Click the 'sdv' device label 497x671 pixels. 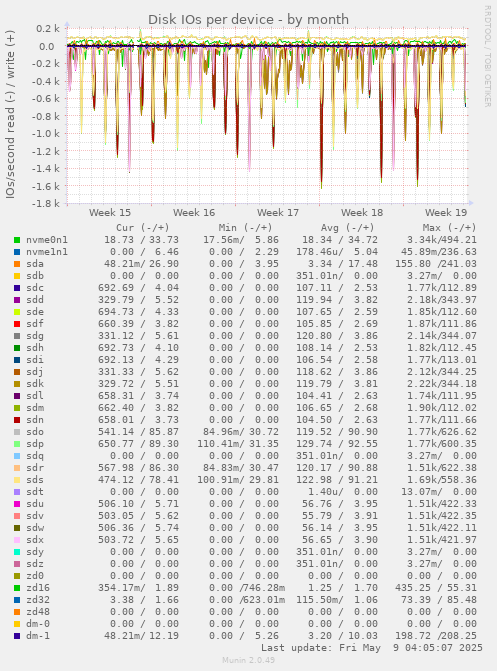pyautogui.click(x=35, y=516)
